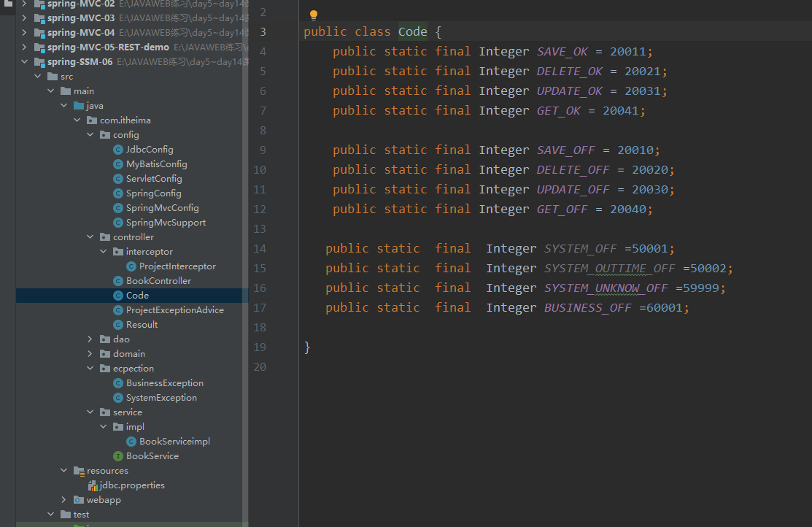This screenshot has width=812, height=527.
Task: Click the module folder icon of spring-SSM-06
Action: click(39, 62)
